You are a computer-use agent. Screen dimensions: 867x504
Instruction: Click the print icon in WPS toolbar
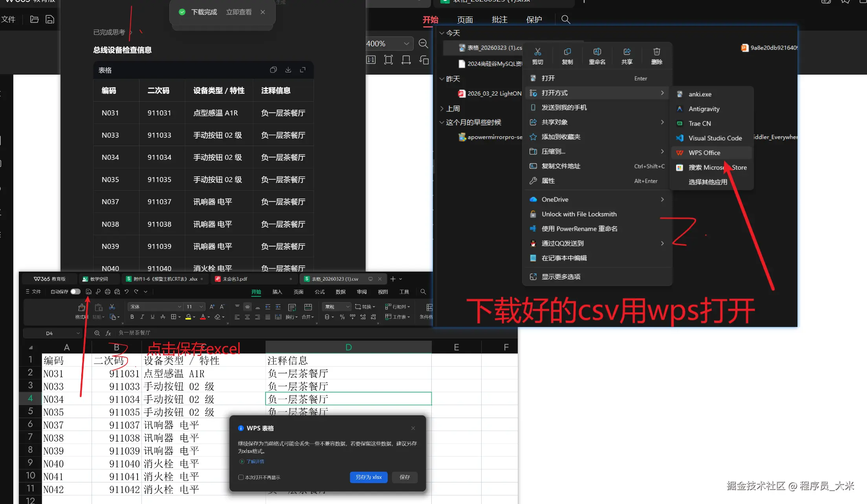tap(107, 292)
